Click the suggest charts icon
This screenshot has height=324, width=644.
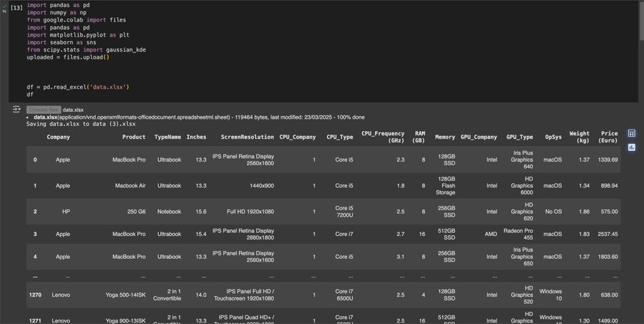632,147
